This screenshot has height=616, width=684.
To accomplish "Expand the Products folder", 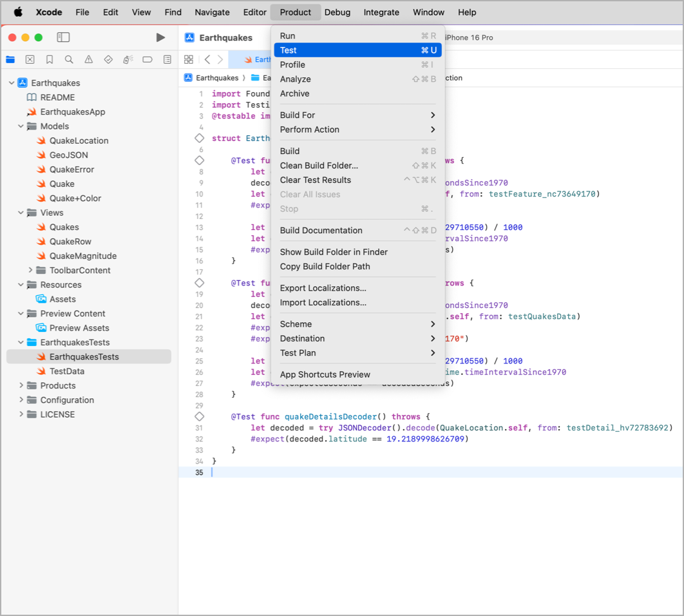I will 21,385.
